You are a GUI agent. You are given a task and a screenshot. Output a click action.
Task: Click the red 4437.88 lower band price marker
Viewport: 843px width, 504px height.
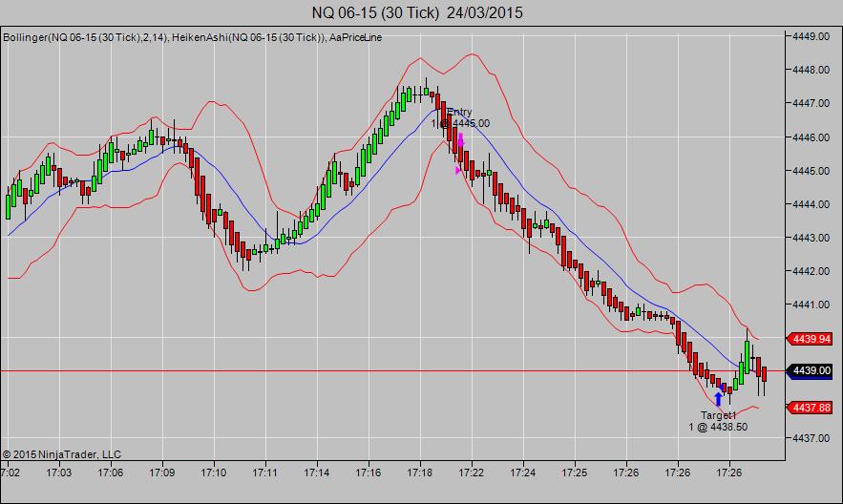[x=811, y=408]
